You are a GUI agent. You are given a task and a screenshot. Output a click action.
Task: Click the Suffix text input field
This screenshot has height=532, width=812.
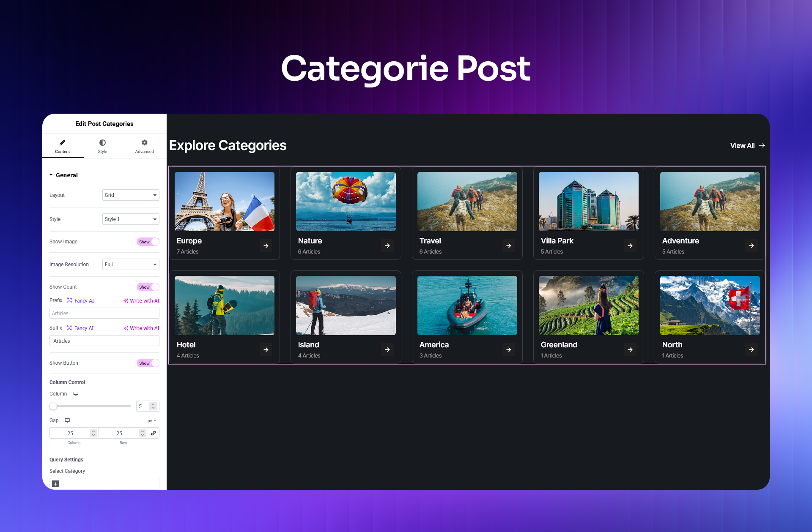point(104,341)
